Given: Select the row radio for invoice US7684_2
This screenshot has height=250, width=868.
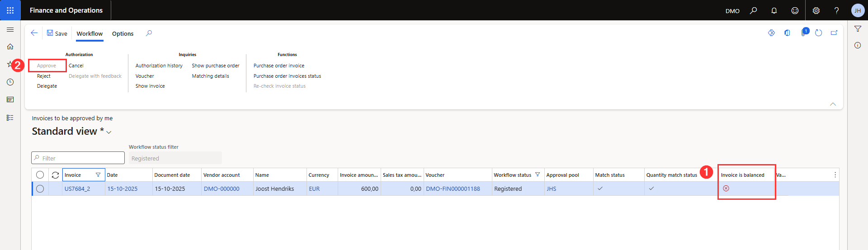Looking at the screenshot, I should click(40, 189).
